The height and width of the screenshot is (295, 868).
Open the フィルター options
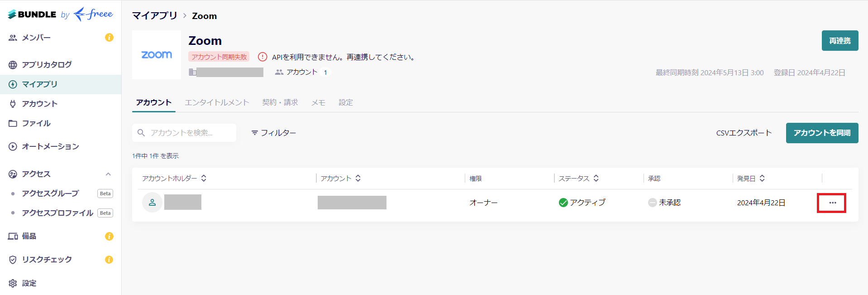pyautogui.click(x=274, y=133)
